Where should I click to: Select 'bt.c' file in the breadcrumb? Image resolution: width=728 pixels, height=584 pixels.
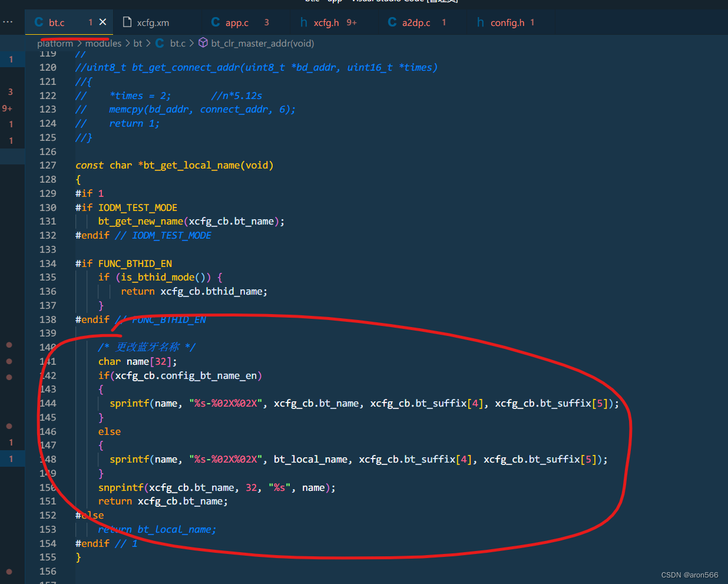click(x=178, y=44)
